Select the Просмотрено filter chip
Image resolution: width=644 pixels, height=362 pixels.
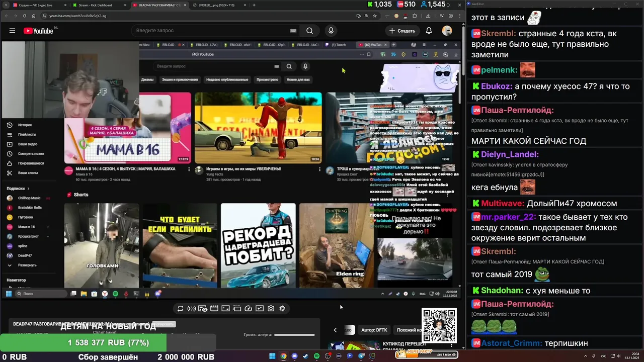267,79
